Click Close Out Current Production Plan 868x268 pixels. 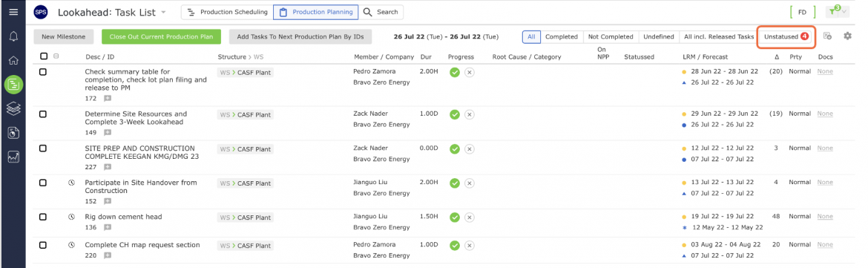coord(161,36)
